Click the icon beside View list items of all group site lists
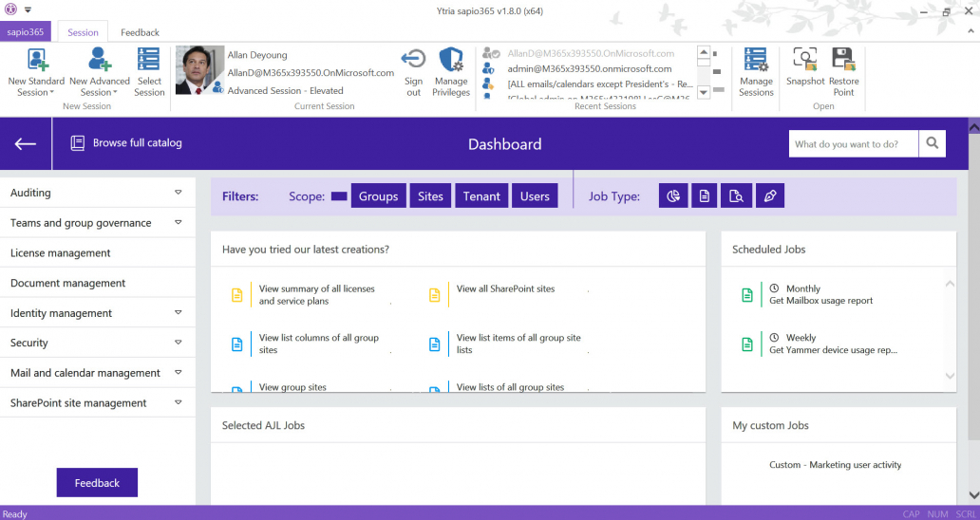 point(434,344)
